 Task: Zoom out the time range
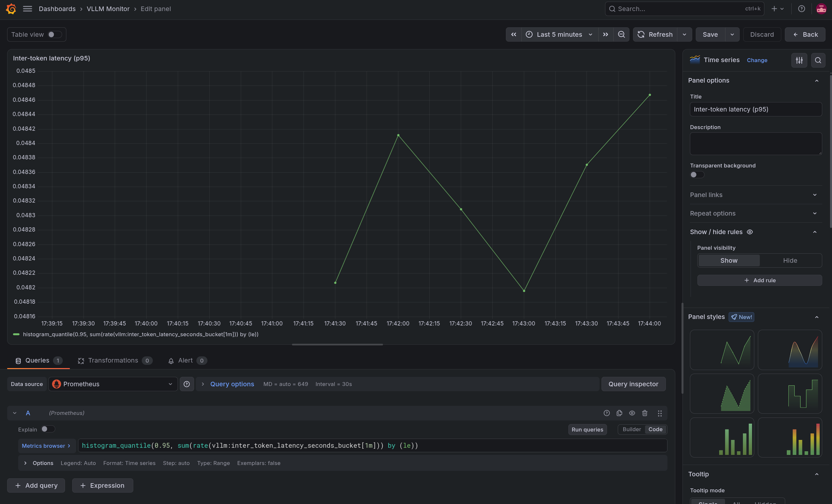(x=621, y=34)
